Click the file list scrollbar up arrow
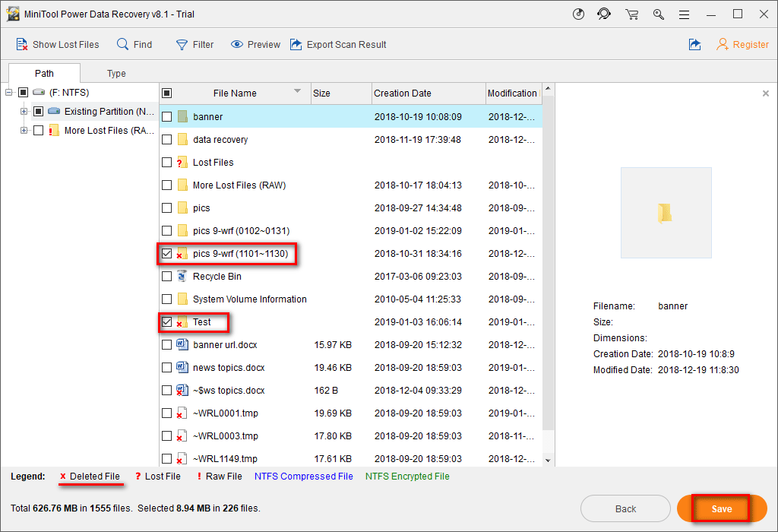The height and width of the screenshot is (532, 778). (x=548, y=89)
